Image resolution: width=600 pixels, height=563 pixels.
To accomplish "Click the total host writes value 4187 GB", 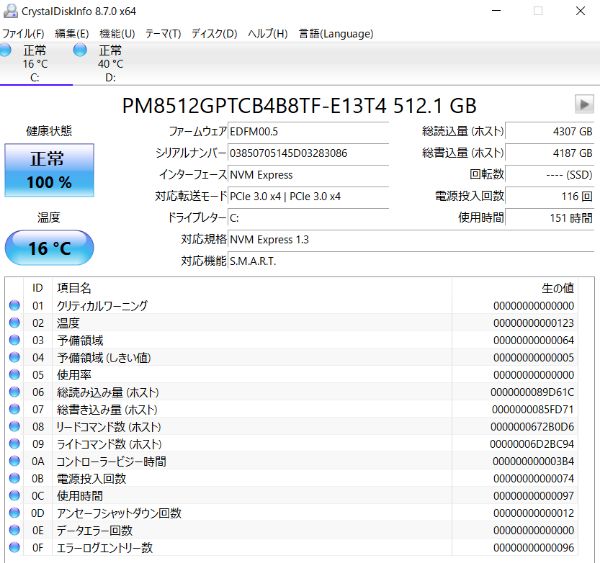I will point(549,153).
